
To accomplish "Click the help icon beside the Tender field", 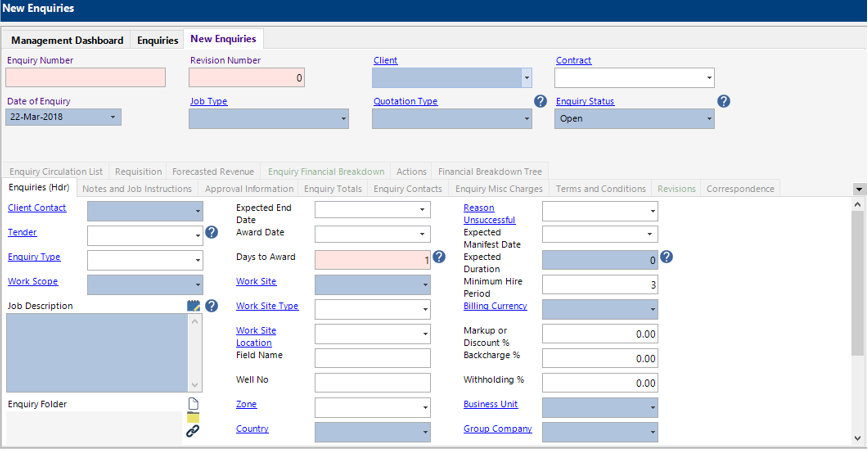I will coord(211,233).
